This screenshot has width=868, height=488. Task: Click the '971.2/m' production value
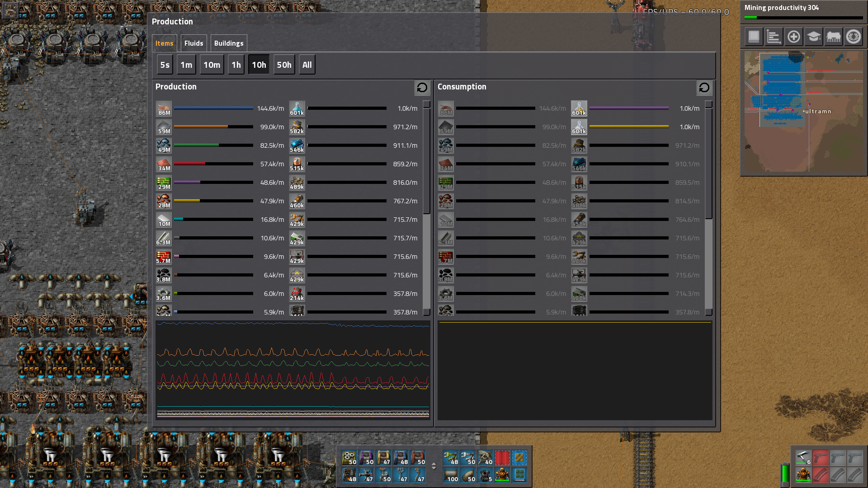tap(405, 127)
